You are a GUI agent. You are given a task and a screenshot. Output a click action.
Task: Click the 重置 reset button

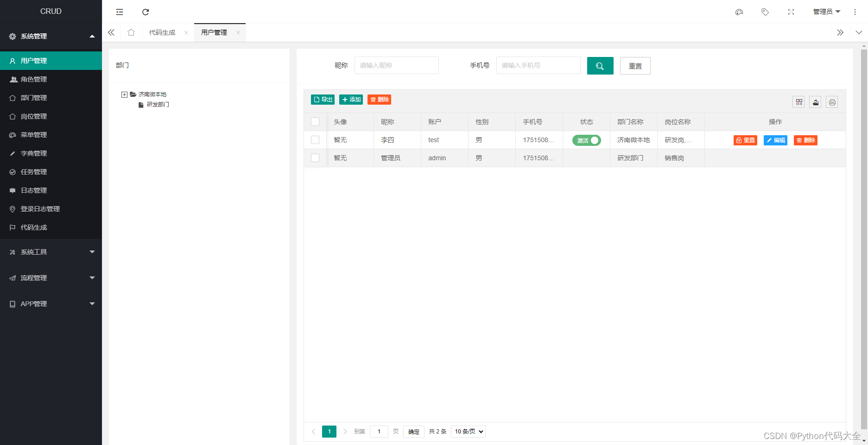click(x=635, y=66)
